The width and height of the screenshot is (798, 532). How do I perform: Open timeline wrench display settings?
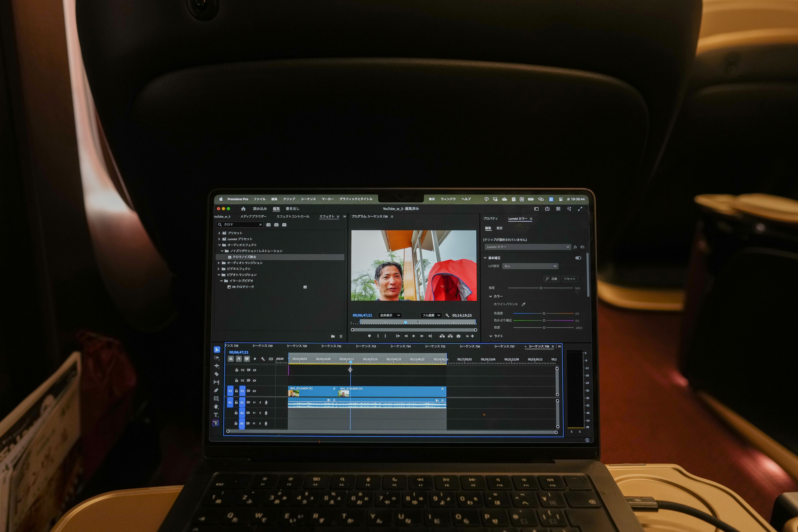coord(262,359)
